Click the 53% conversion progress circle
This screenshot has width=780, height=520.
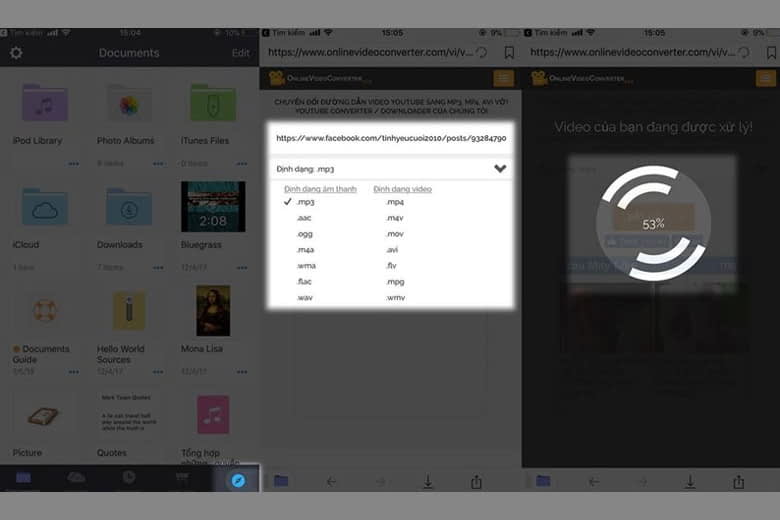tap(653, 223)
